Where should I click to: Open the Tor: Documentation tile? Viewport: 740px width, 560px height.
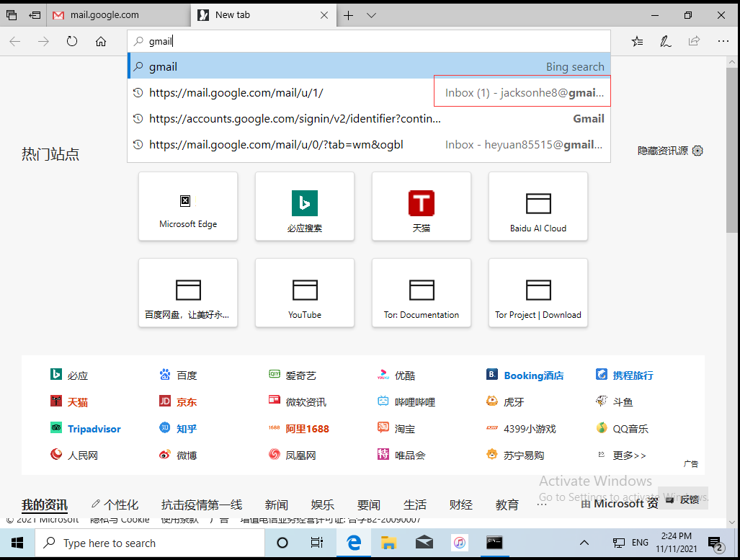422,293
